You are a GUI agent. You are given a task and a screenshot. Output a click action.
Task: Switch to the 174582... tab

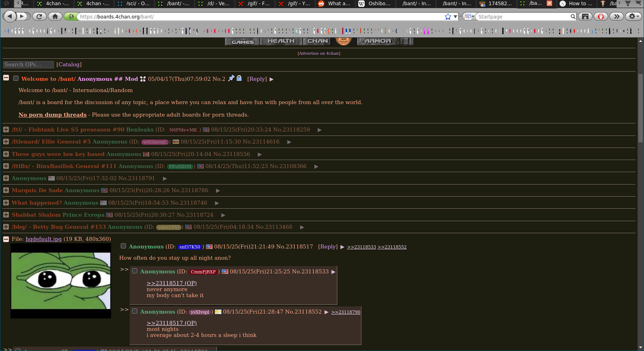click(496, 4)
